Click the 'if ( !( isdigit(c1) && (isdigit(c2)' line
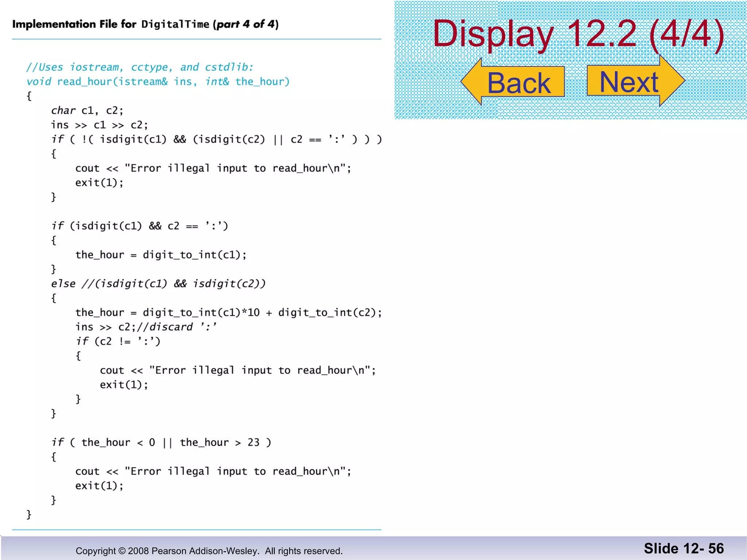Screen dimensions: 747x560 [216, 139]
